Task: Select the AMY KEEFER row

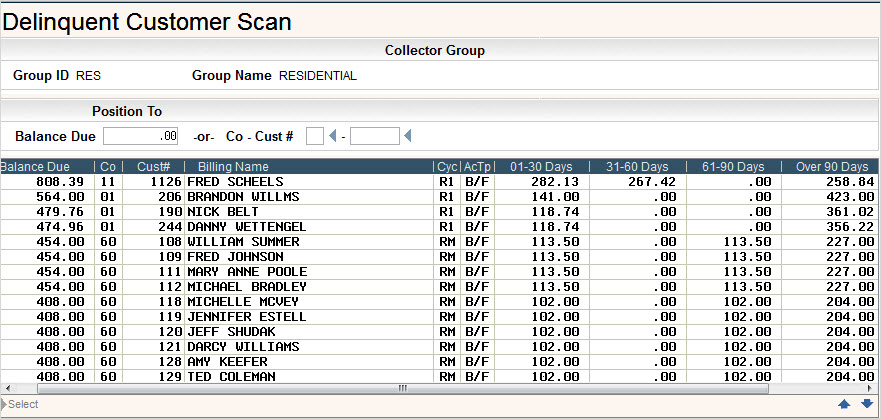Action: (x=438, y=361)
